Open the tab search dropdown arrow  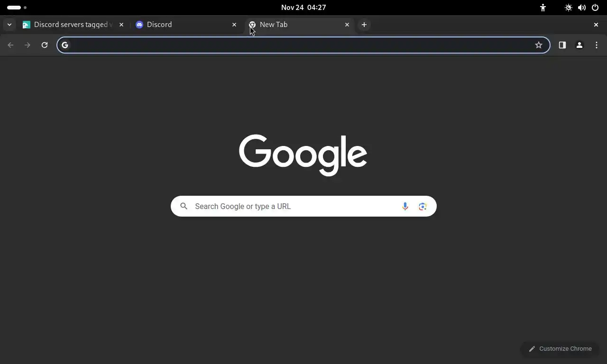(x=9, y=25)
